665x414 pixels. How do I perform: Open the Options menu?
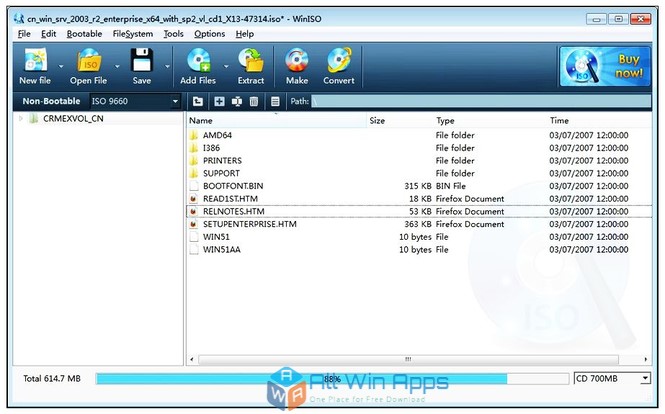[210, 34]
